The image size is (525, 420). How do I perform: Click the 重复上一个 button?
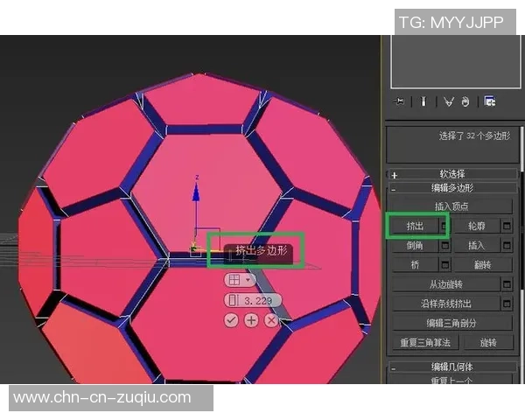[451, 380]
